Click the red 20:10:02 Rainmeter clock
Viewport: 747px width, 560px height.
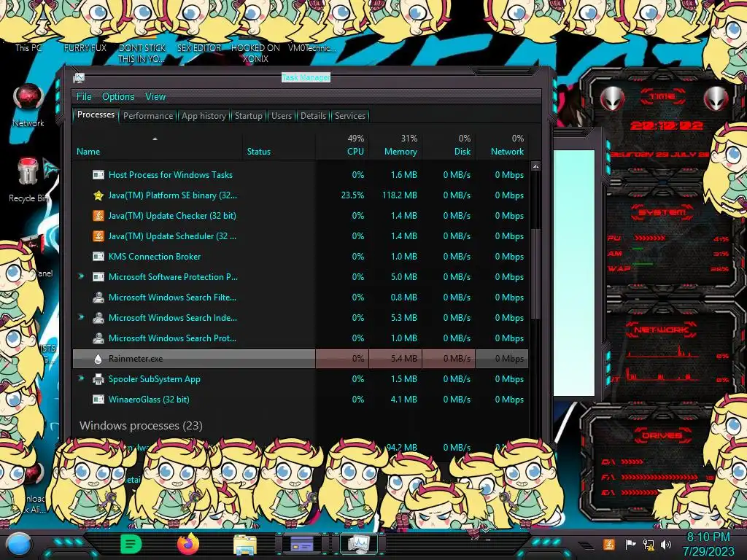point(667,125)
